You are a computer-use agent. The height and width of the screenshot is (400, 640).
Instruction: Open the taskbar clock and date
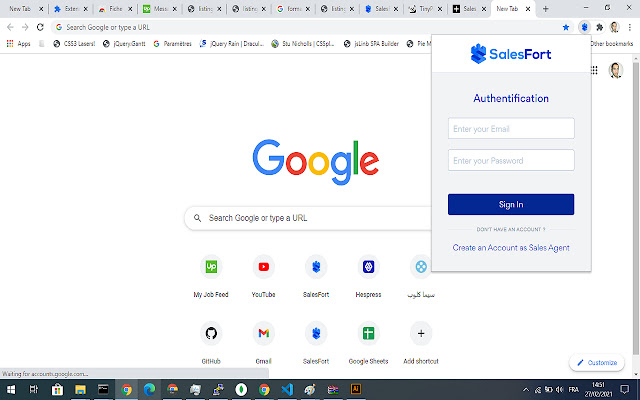[598, 389]
